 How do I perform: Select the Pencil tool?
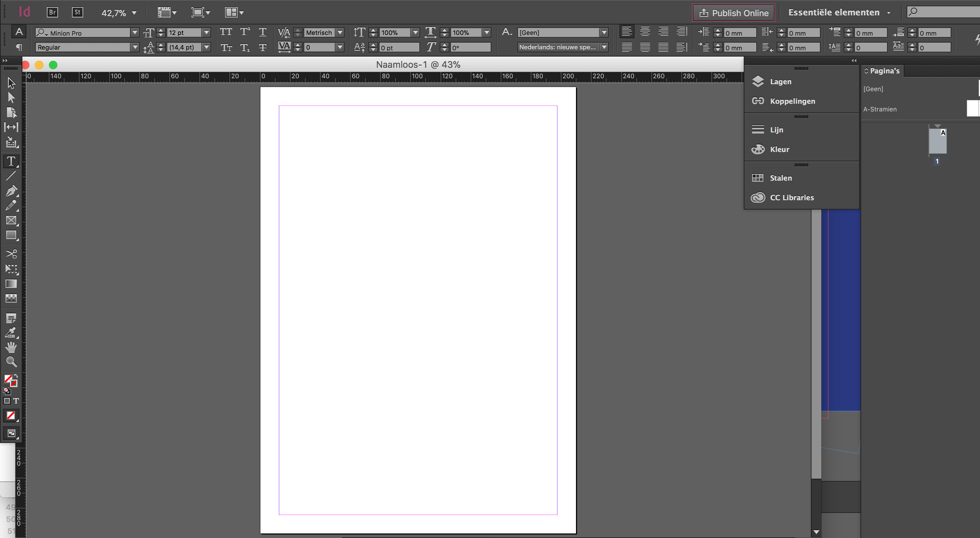11,205
